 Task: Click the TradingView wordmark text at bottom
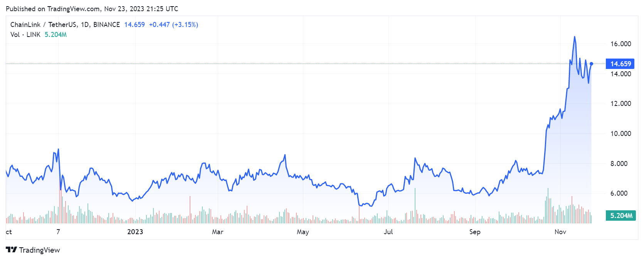coord(39,250)
